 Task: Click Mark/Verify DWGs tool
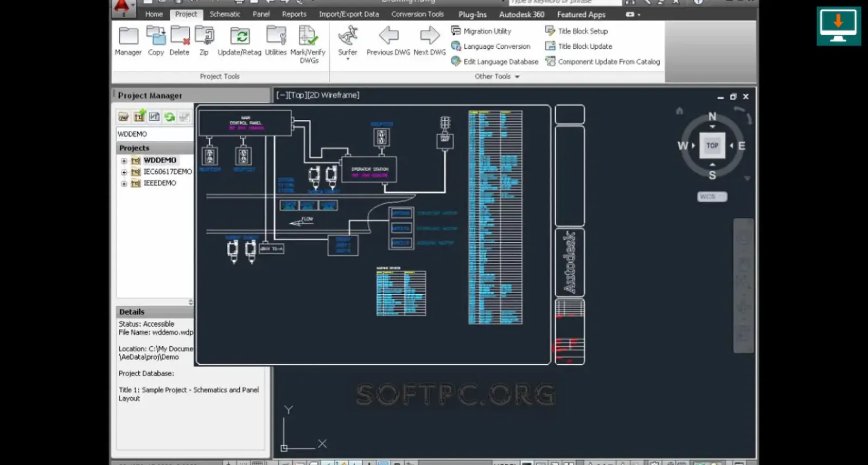click(x=308, y=44)
